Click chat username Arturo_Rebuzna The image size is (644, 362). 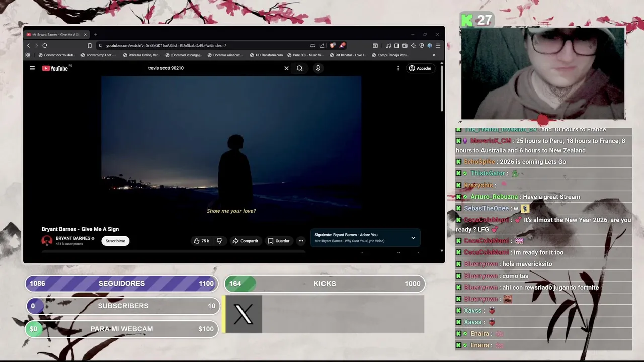[494, 197]
